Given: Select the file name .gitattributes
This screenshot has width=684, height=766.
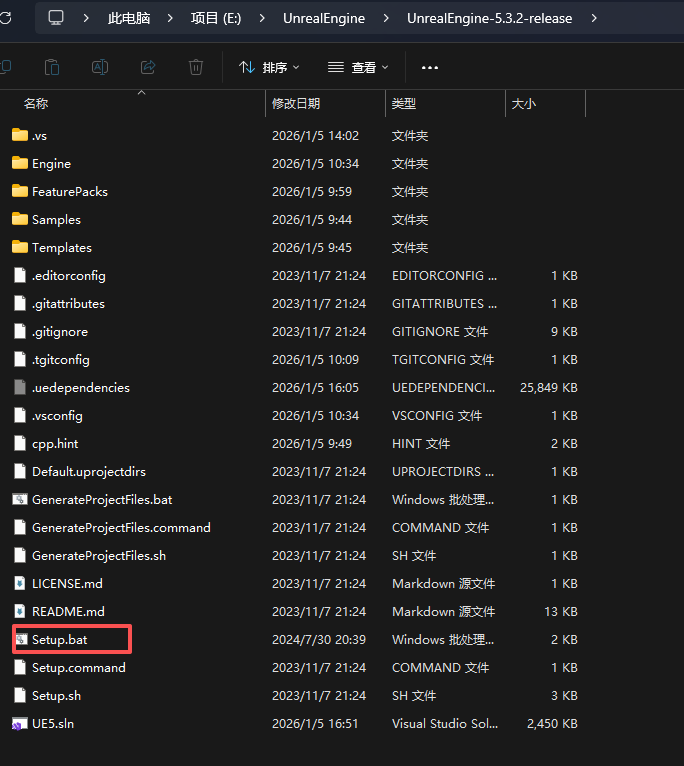Looking at the screenshot, I should tap(68, 303).
